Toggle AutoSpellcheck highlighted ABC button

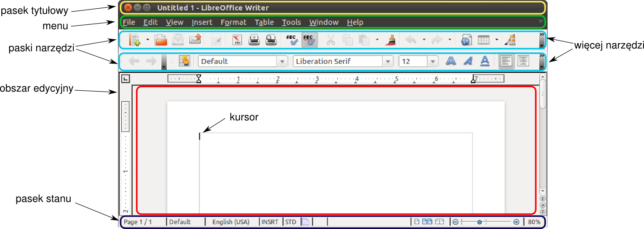(x=309, y=40)
